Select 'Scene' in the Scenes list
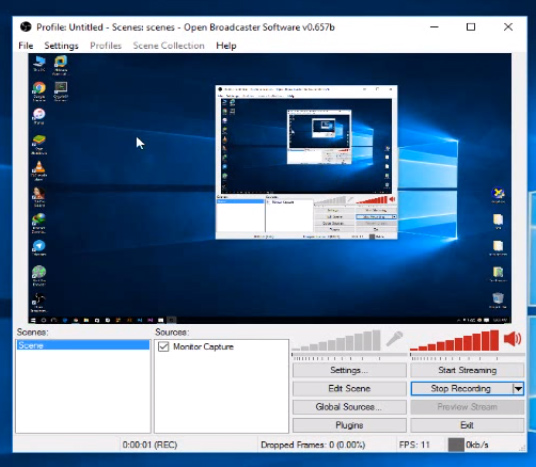Viewport: 536px width, 467px height. point(83,345)
